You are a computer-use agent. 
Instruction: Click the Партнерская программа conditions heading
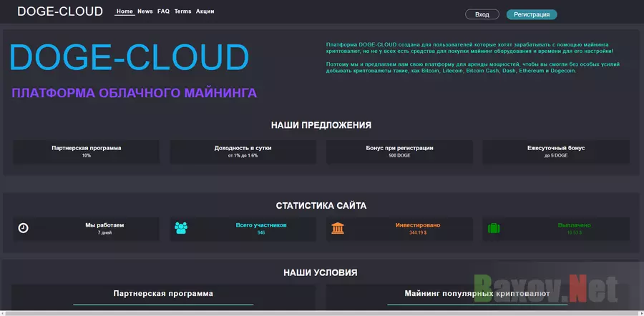click(163, 293)
